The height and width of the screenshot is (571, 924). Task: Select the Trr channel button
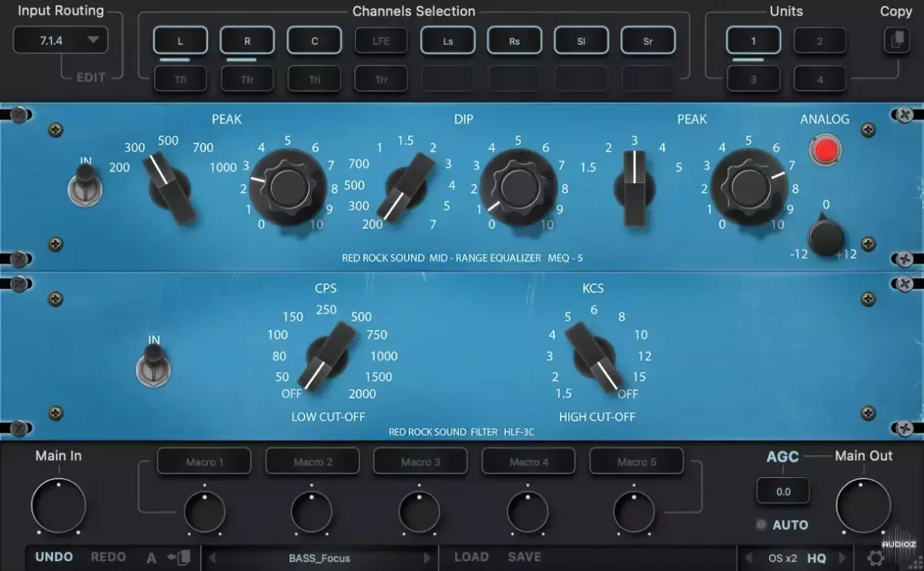point(381,78)
